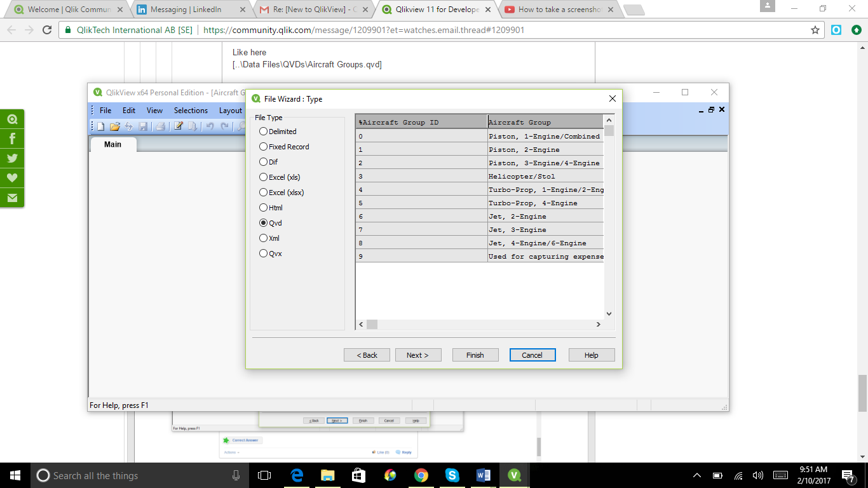Click the Print icon in QlikView toolbar

(161, 126)
